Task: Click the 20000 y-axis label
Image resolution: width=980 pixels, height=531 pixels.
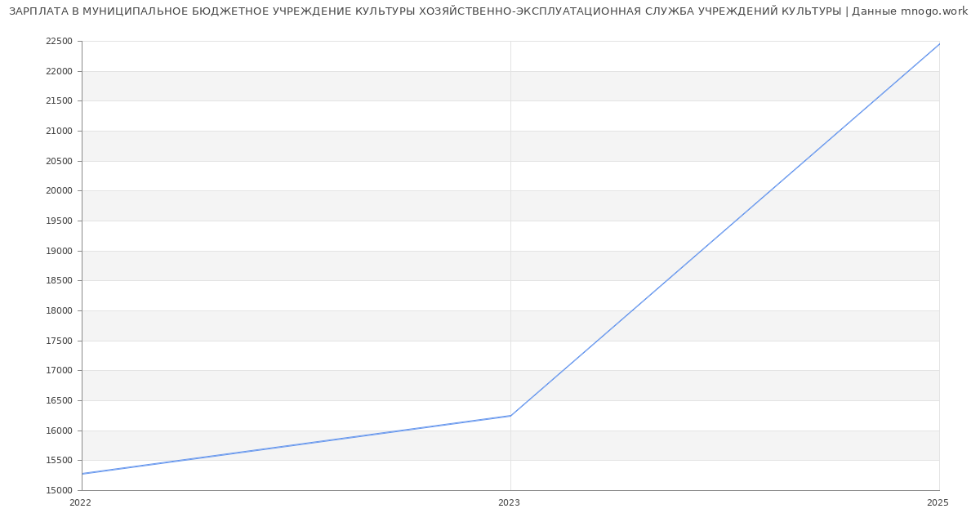Action: 59,191
